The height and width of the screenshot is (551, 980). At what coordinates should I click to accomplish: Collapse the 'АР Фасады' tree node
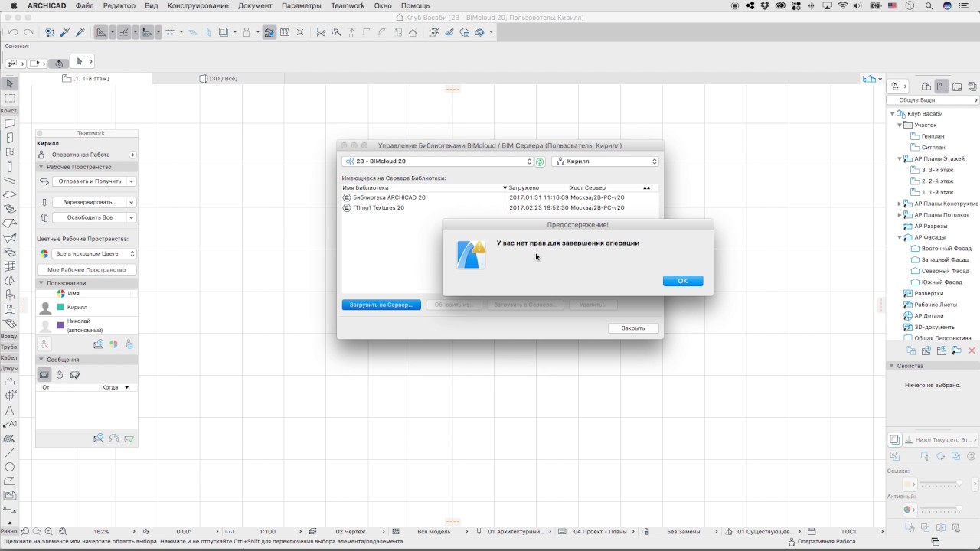[x=900, y=237]
